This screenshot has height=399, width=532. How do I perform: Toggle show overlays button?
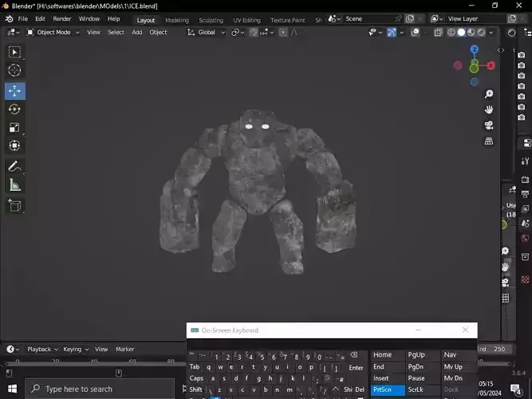coord(415,32)
